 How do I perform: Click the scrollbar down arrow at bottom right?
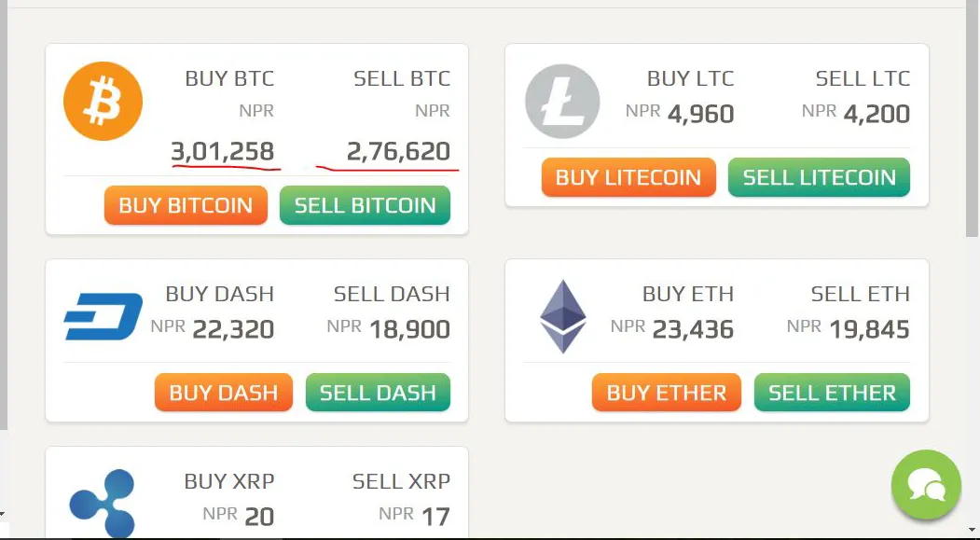972,529
